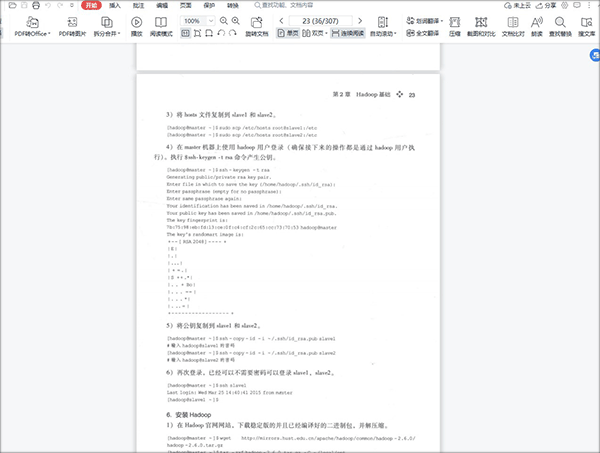Click the print icon
Screen dimensions: 600x453
(x=36, y=5)
